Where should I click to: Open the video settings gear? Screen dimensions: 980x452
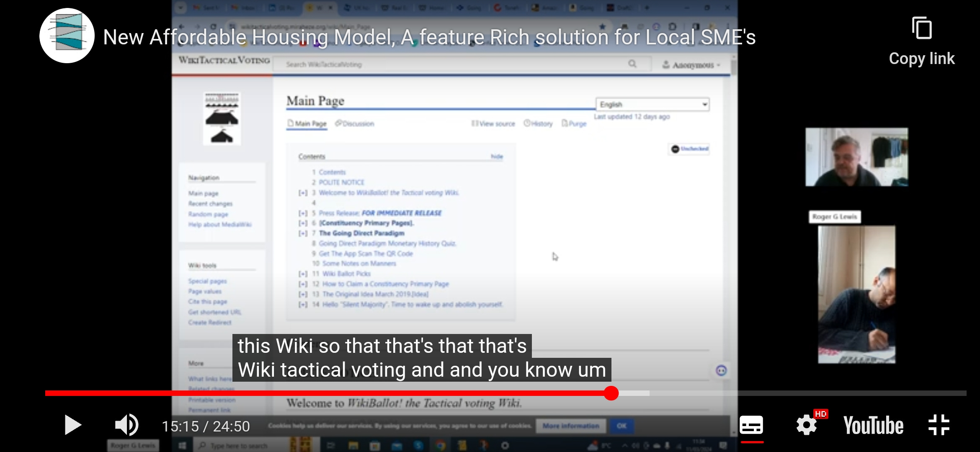[x=807, y=426]
